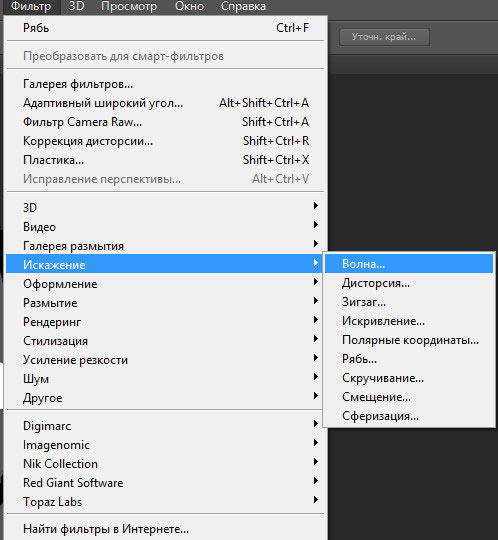Screen dimensions: 498x540
Task: Expand the Topaz Labs submenu
Action: [165, 502]
